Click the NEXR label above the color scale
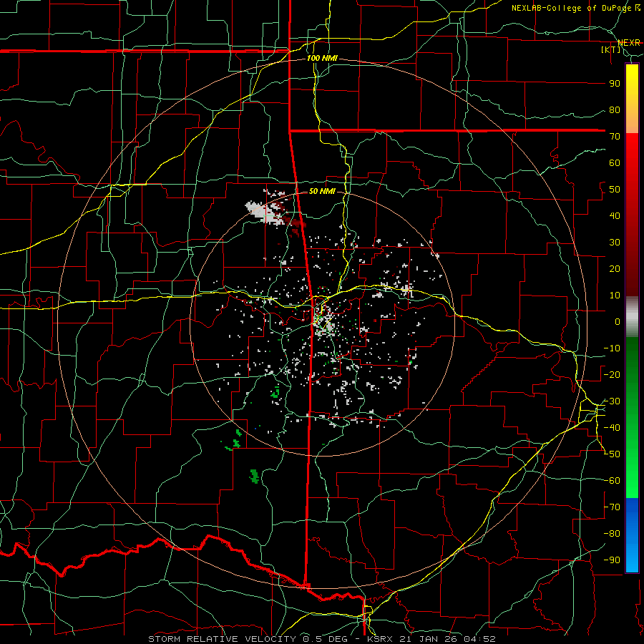The image size is (644, 644). click(x=629, y=43)
